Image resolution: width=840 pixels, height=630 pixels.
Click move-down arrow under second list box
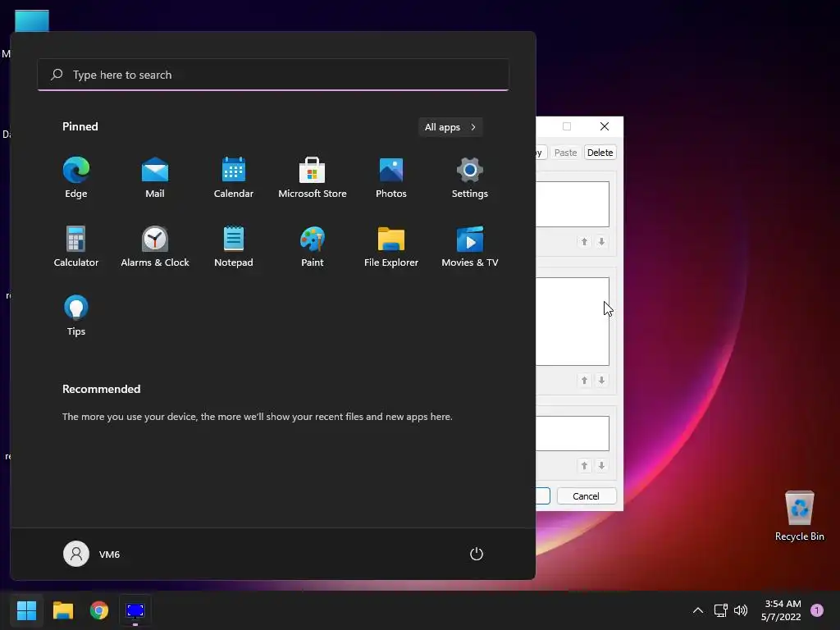(601, 381)
